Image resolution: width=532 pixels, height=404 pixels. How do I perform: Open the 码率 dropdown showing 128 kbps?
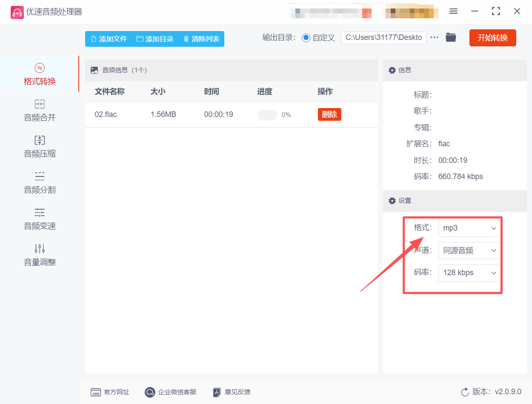pyautogui.click(x=469, y=273)
